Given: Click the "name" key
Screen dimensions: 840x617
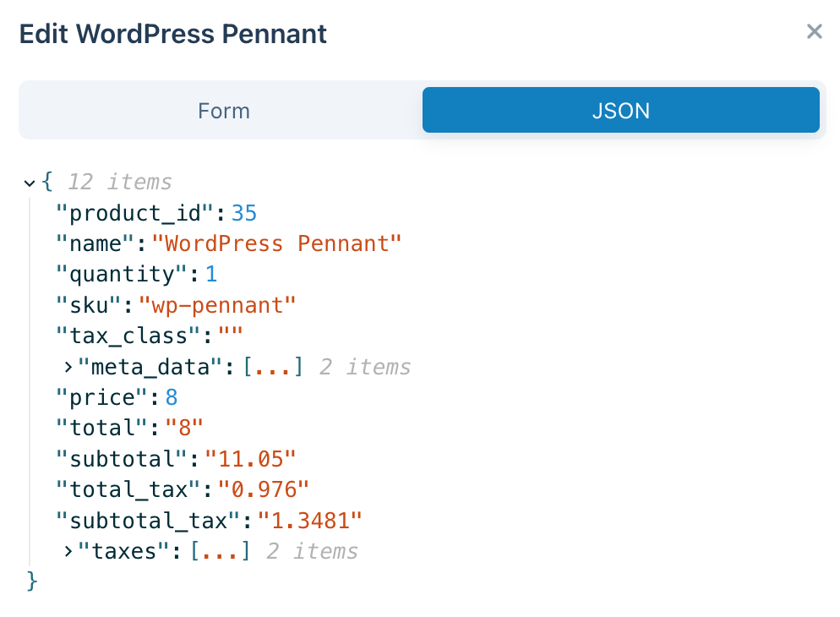Looking at the screenshot, I should point(95,243).
